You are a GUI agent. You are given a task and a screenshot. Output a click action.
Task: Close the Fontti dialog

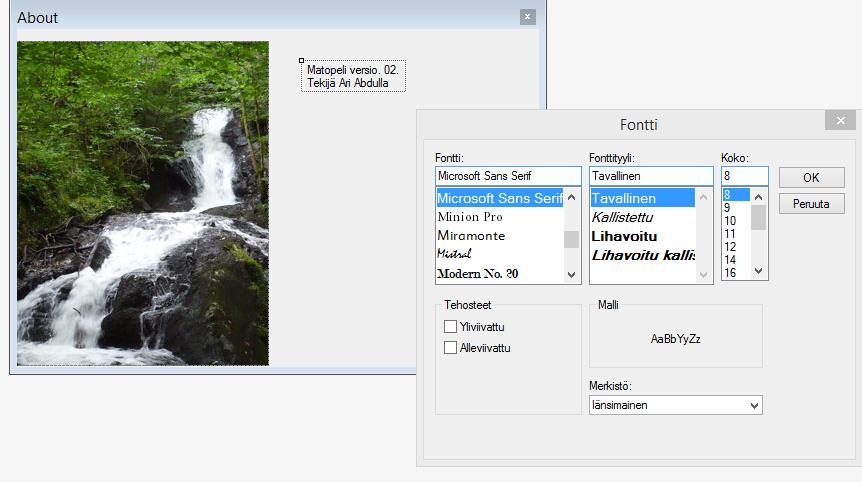(x=840, y=120)
